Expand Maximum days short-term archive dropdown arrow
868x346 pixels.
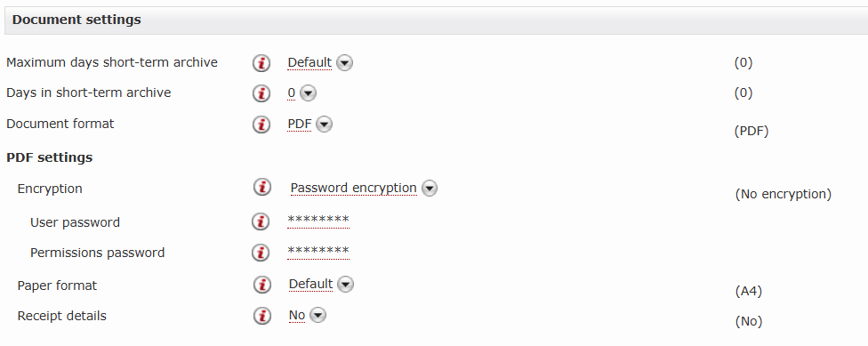pyautogui.click(x=345, y=63)
